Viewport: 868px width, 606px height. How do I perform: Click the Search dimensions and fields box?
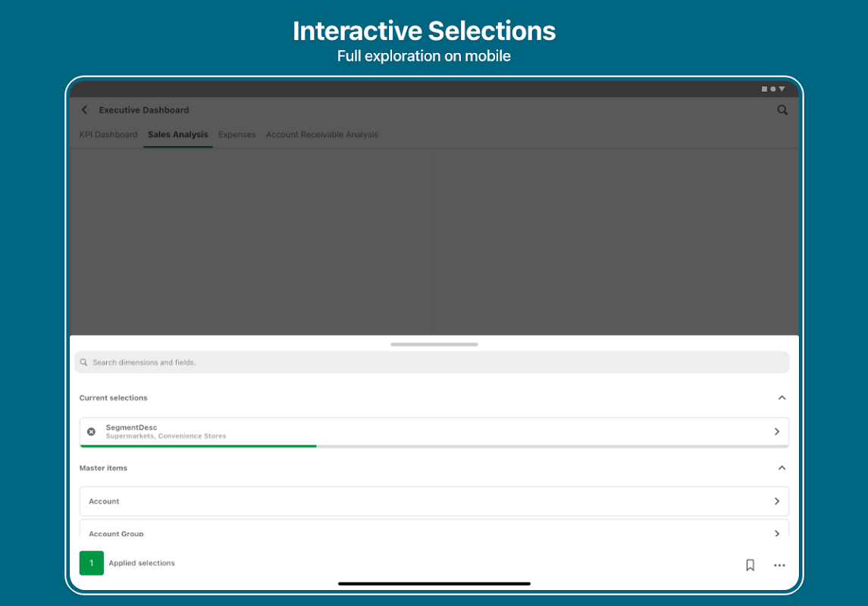tap(432, 363)
